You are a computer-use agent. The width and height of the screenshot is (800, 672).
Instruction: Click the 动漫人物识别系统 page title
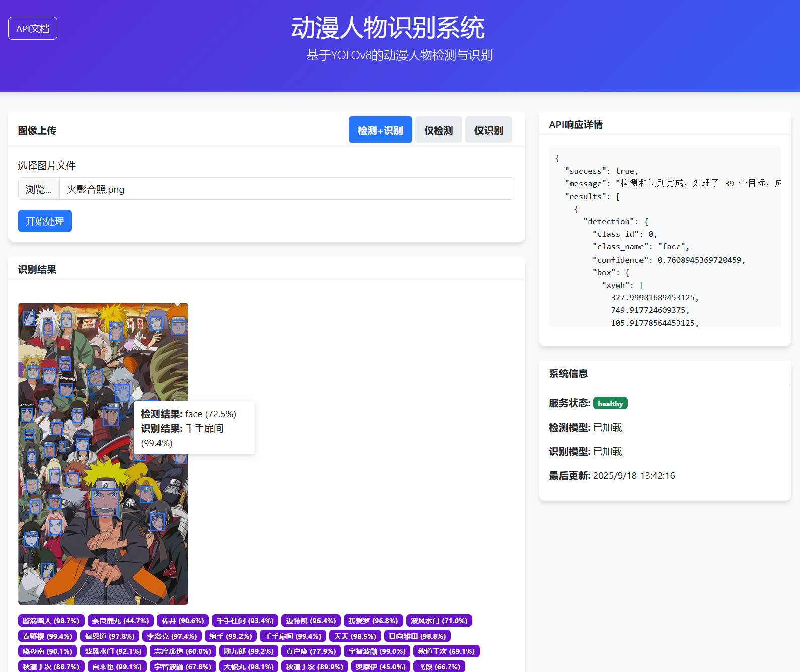click(387, 28)
